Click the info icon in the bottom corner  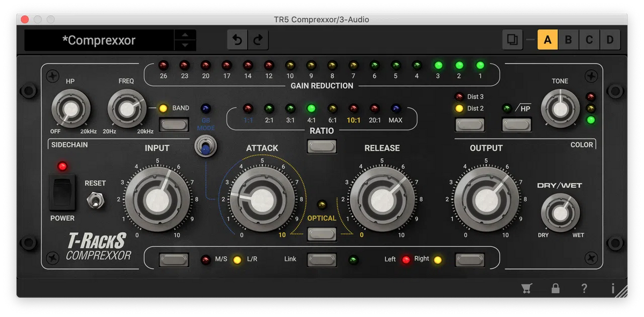[612, 288]
